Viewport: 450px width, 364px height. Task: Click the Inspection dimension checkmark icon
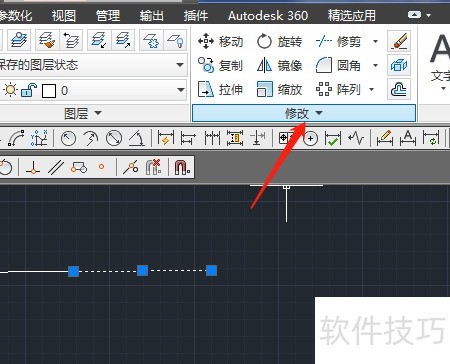click(333, 138)
